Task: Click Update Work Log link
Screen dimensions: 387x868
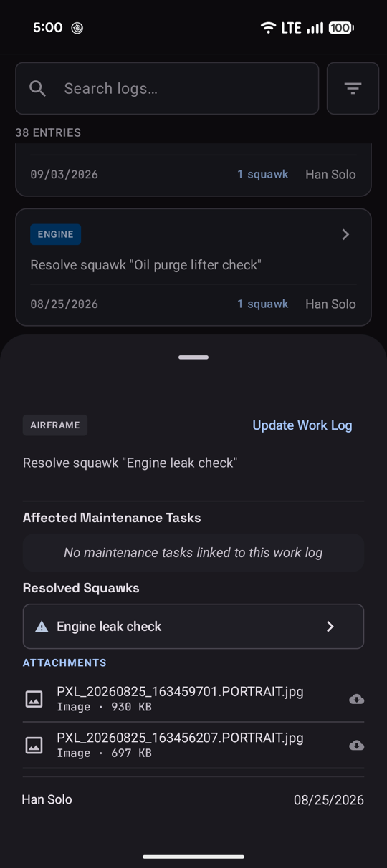Action: (x=302, y=425)
